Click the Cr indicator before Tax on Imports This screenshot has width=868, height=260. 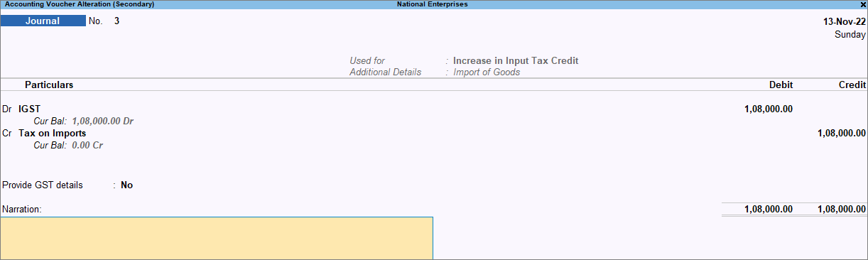[8, 133]
